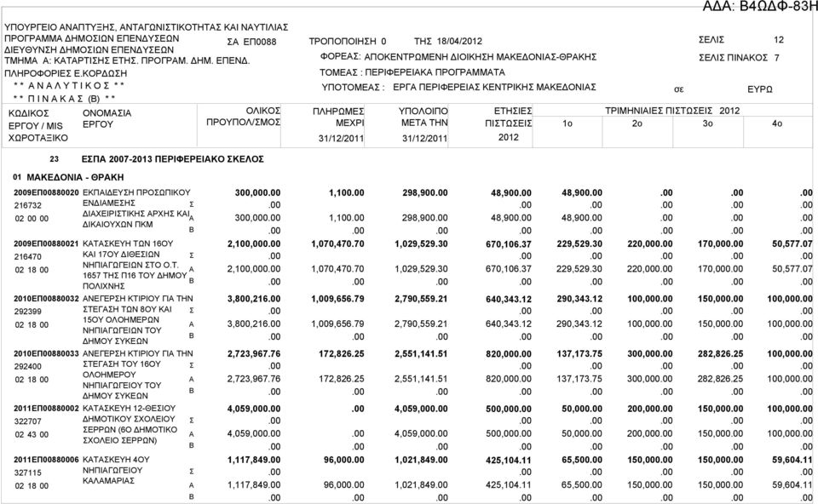Click the line 'ΔΙΕΥΘΥΝΣΗ ΔΗΜΟΣΙΩΝ ΕΠΕΝΔΥΣΕΩΝ'

[x=89, y=50]
